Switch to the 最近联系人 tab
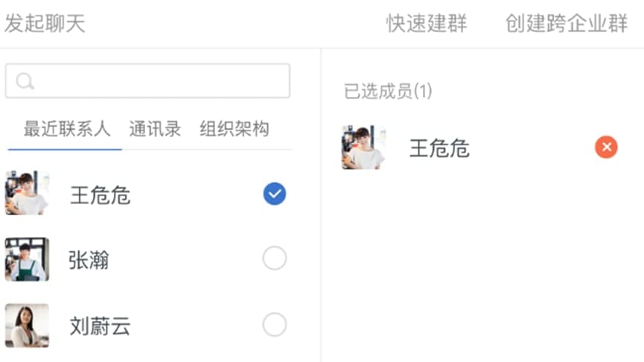The height and width of the screenshot is (362, 644). click(x=66, y=129)
